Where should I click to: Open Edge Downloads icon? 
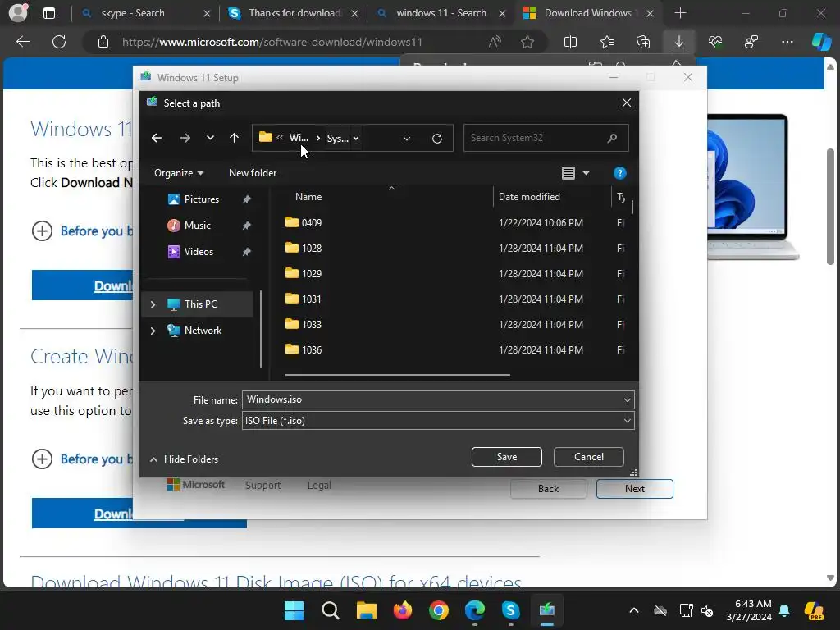[x=678, y=42]
